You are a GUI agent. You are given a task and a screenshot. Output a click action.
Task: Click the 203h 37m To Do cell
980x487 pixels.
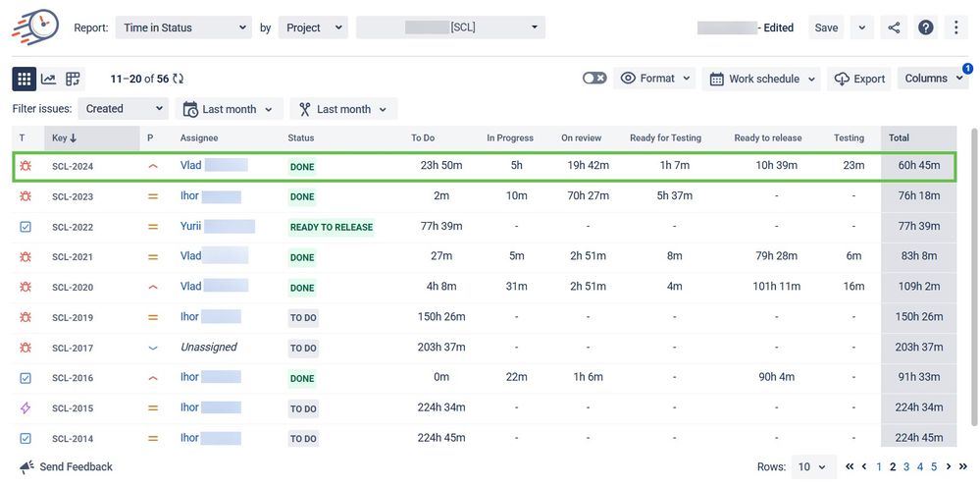pos(441,347)
